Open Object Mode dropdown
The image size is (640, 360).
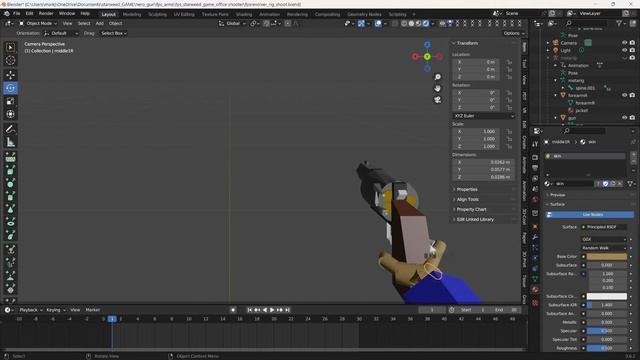click(x=38, y=24)
